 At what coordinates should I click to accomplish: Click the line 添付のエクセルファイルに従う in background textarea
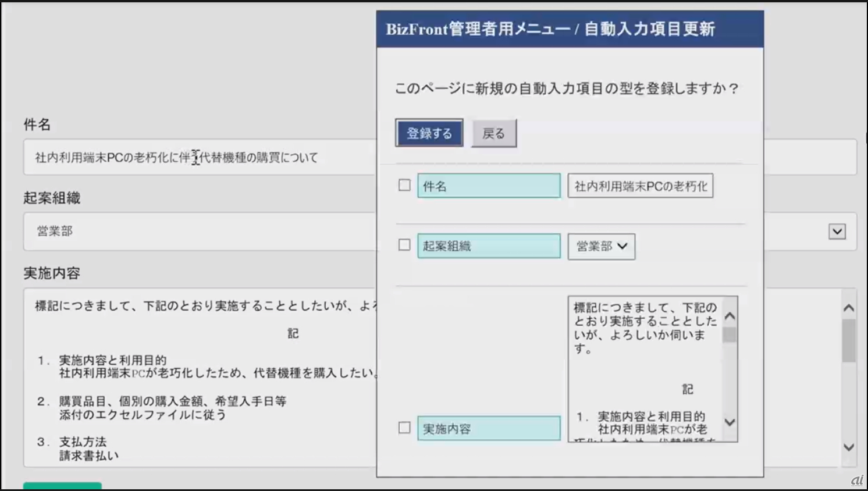click(x=143, y=415)
